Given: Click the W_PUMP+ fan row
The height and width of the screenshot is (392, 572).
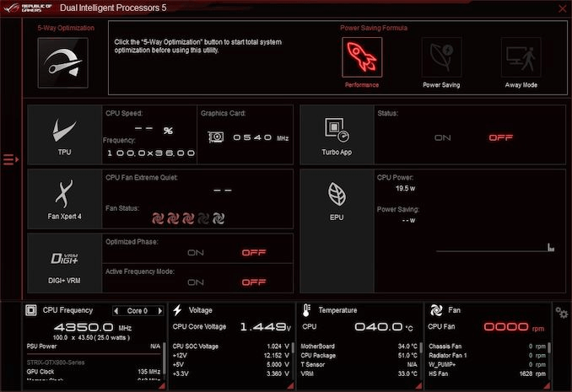Looking at the screenshot, I should pos(487,365).
